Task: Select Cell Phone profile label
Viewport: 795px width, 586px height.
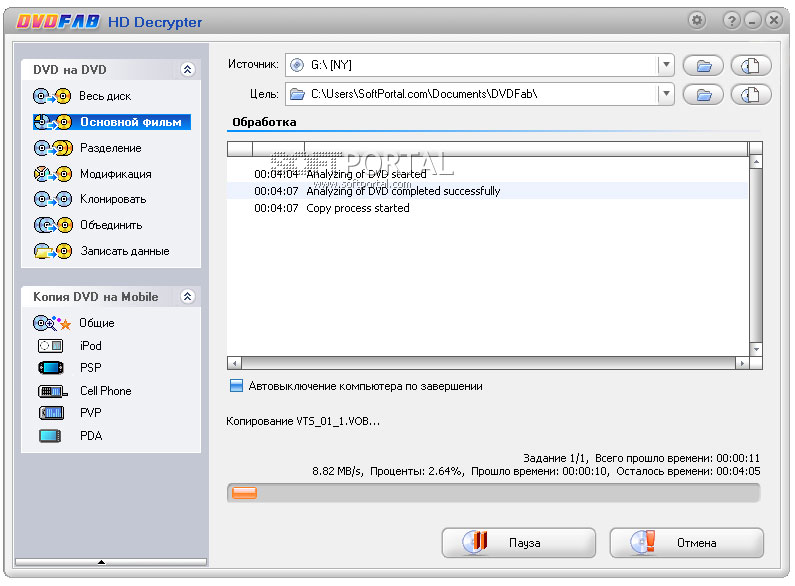Action: pos(105,391)
